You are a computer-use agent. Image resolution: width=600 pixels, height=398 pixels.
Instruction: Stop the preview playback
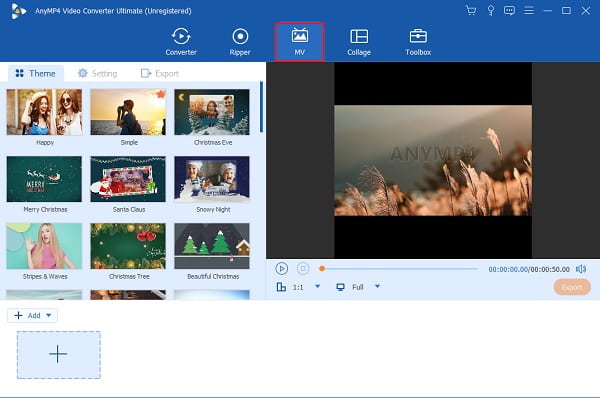303,269
